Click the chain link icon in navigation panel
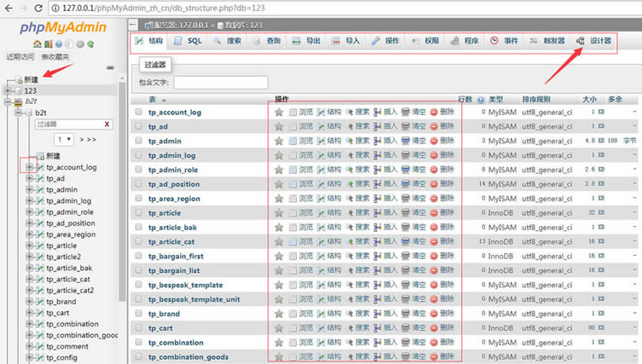 110,67
